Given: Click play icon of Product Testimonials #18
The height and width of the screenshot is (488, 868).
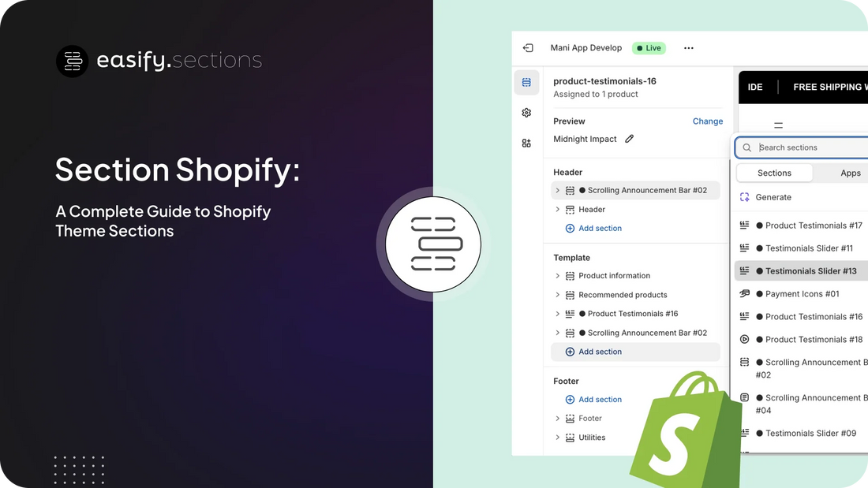Looking at the screenshot, I should tap(745, 339).
